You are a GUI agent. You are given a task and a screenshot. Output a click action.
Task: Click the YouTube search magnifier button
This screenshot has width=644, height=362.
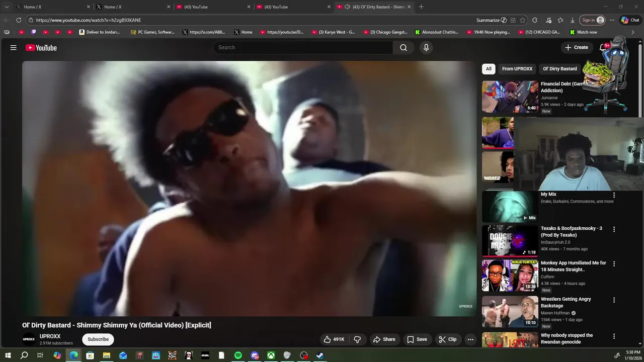coord(404,48)
